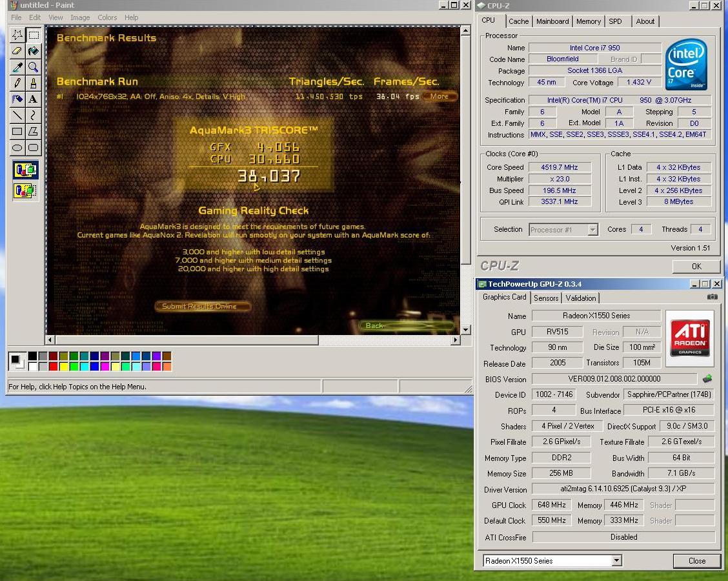The image size is (728, 581).
Task: Select the Polygon shape tool
Action: click(x=33, y=132)
